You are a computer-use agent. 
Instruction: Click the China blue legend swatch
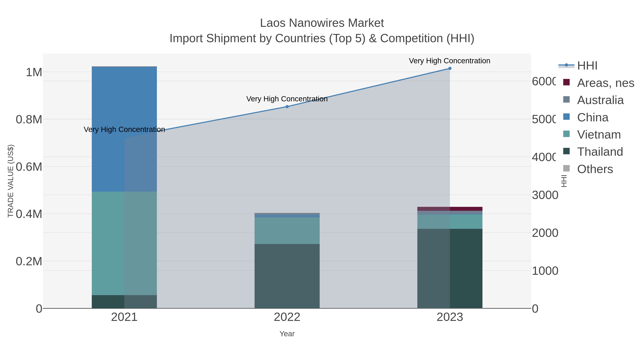coord(566,117)
